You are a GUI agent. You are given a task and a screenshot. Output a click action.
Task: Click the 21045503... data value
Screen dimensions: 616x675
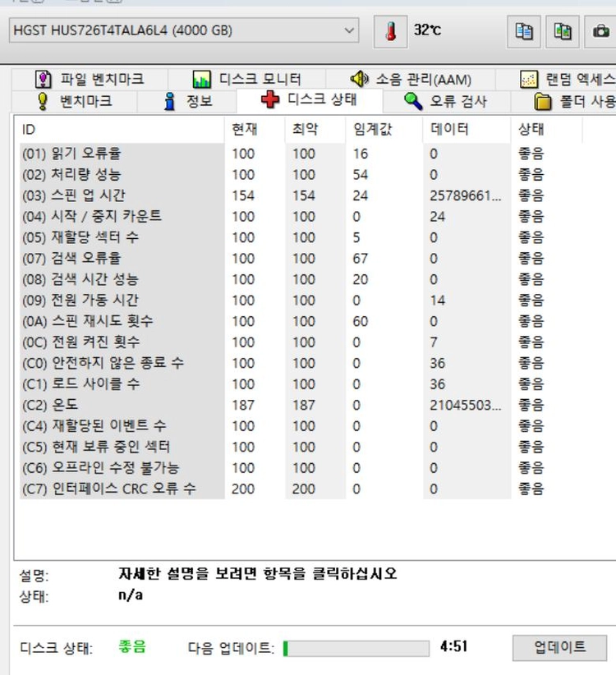tap(466, 405)
